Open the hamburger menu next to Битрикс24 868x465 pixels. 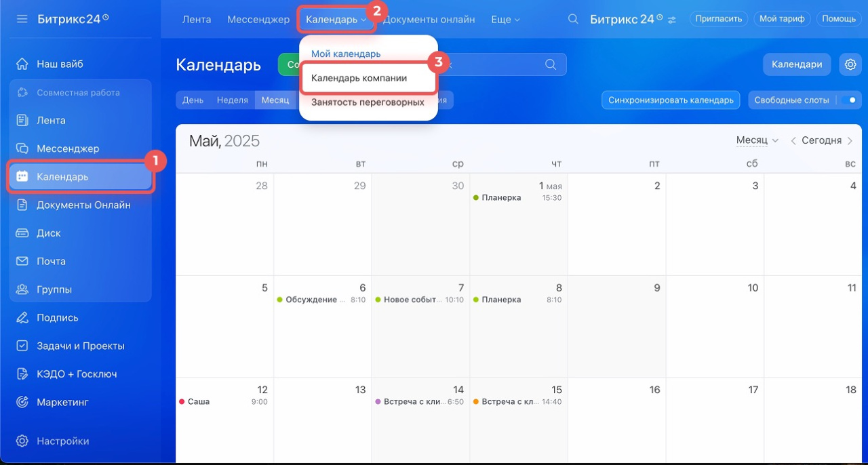coord(22,18)
